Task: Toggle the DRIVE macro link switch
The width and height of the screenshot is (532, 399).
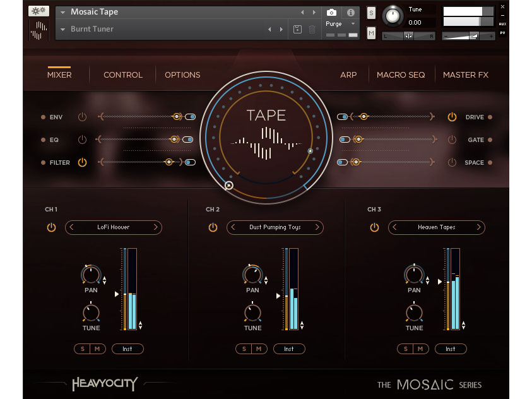Action: point(342,117)
